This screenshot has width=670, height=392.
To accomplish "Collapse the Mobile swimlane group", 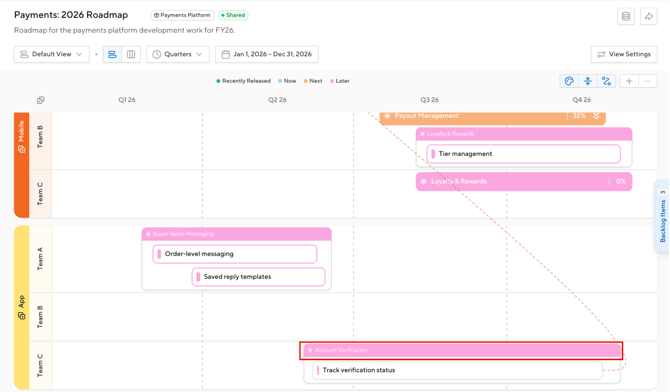I will [21, 165].
